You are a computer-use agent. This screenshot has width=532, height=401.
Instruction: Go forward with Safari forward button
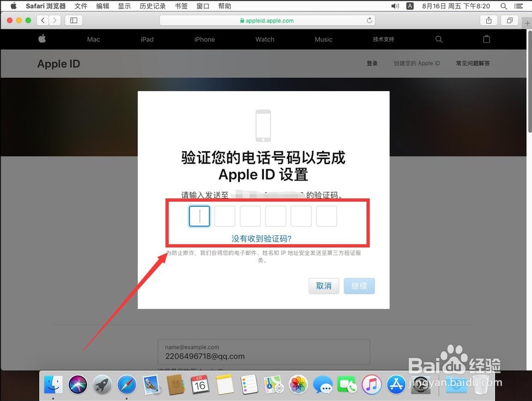pos(55,20)
